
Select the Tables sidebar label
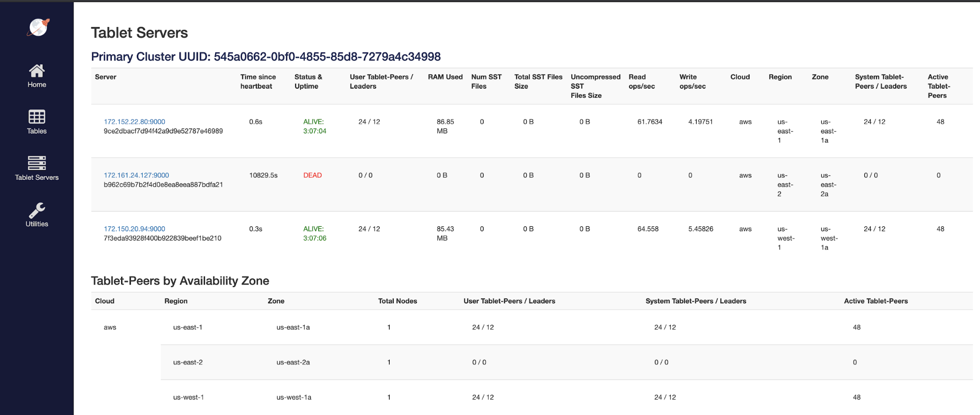(37, 131)
